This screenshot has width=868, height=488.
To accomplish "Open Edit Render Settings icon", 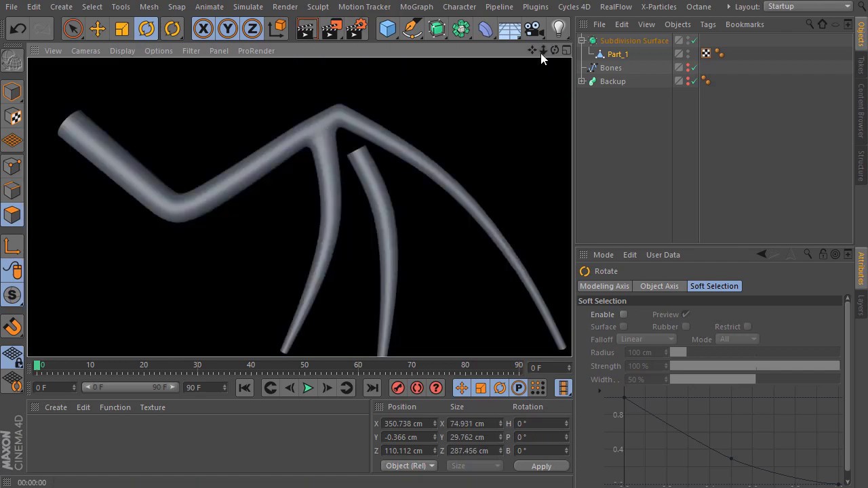I will tap(357, 28).
